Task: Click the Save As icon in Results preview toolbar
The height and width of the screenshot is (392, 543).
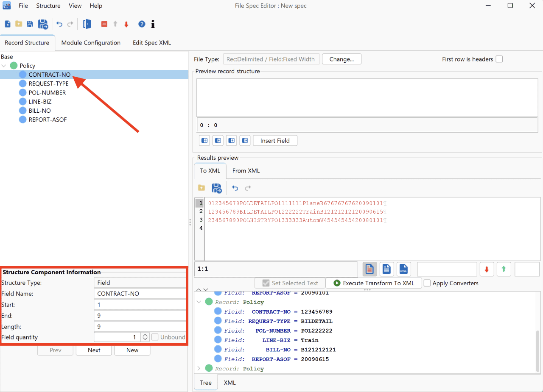Action: tap(217, 188)
